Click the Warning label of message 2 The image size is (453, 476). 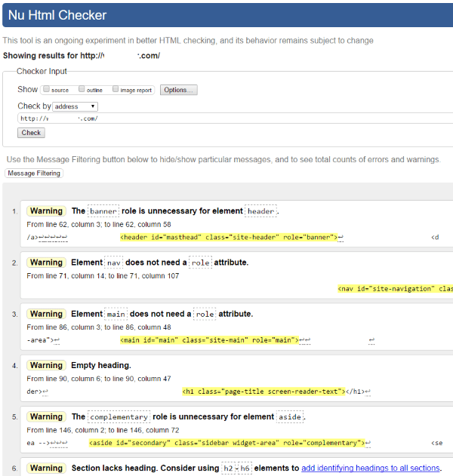point(46,263)
